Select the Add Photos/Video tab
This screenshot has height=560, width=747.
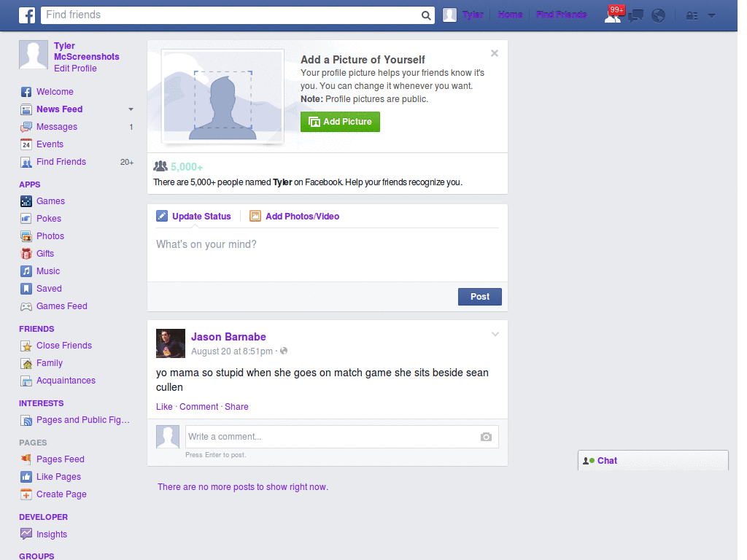coord(295,216)
